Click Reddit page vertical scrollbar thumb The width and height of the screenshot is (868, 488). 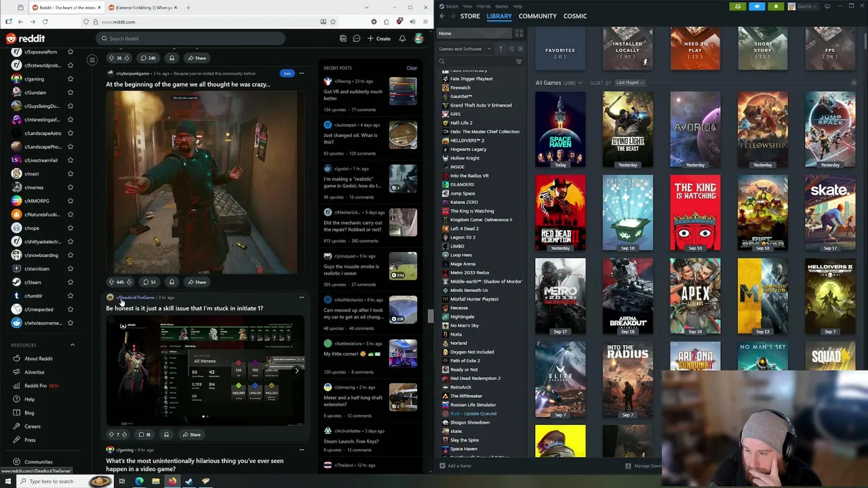[x=430, y=316]
